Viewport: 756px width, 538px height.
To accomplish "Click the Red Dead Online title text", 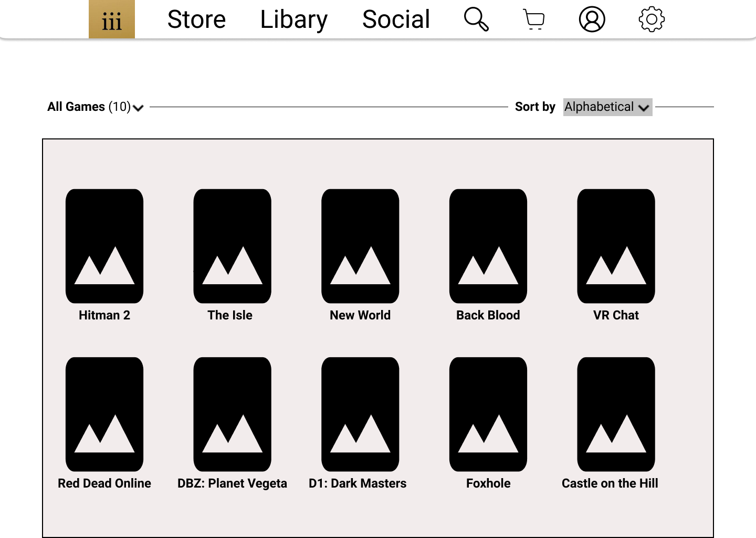I will coord(104,483).
